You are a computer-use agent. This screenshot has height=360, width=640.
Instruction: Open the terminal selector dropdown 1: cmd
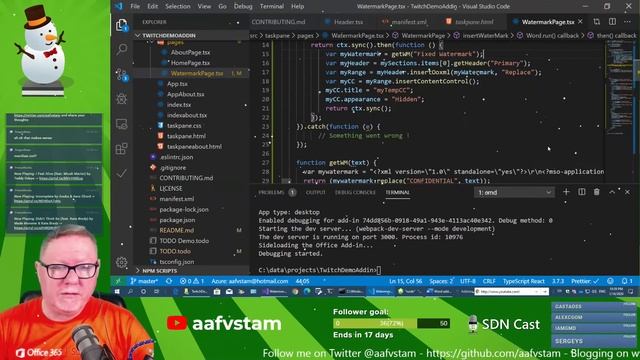pyautogui.click(x=514, y=192)
